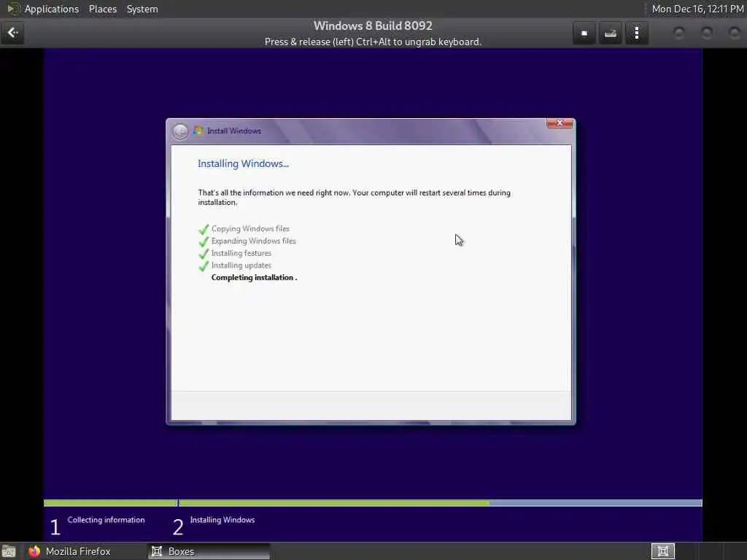Click Expanding Windows files text
Screen dimensions: 747x560
click(253, 241)
